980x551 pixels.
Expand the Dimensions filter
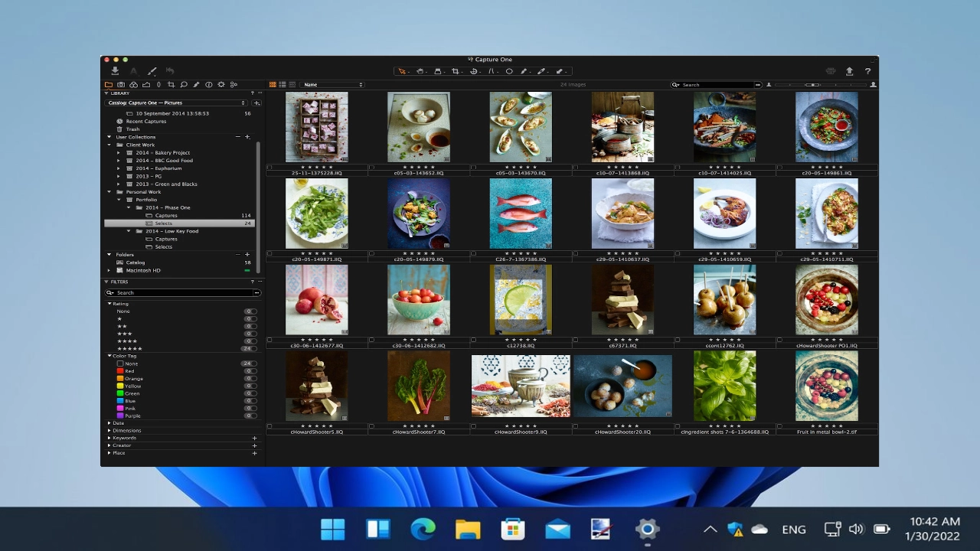tap(109, 430)
